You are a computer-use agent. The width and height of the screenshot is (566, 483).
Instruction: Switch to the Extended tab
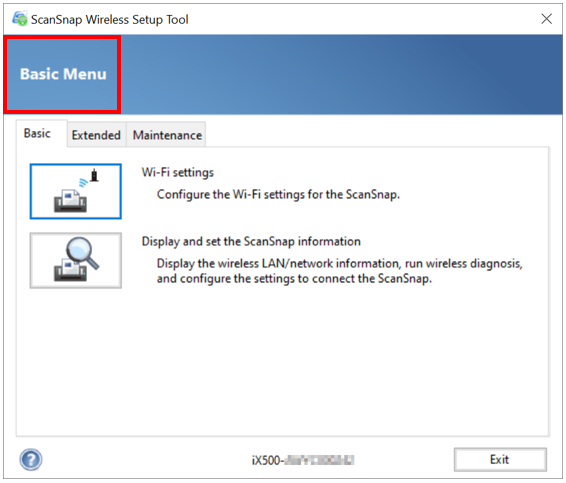tap(96, 135)
